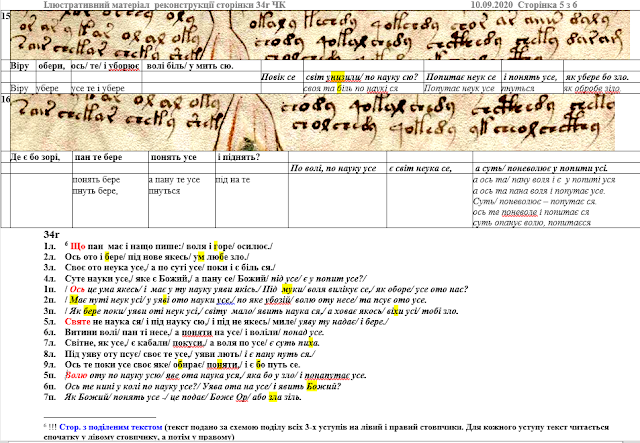Click the footnote line 'спочатку у лівому стовпчику, а потім у правому)'
The width and height of the screenshot is (640, 443).
(x=138, y=437)
